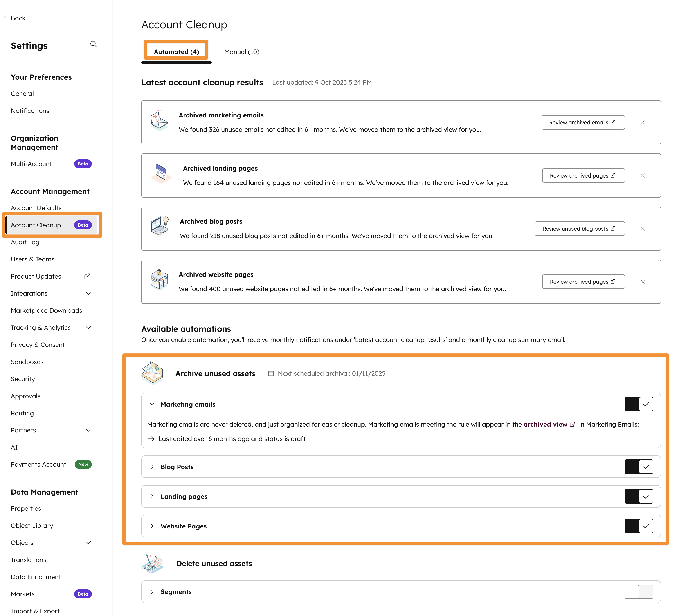Collapse the Marketing emails section chevron
Image resolution: width=688 pixels, height=616 pixels.
coord(152,404)
